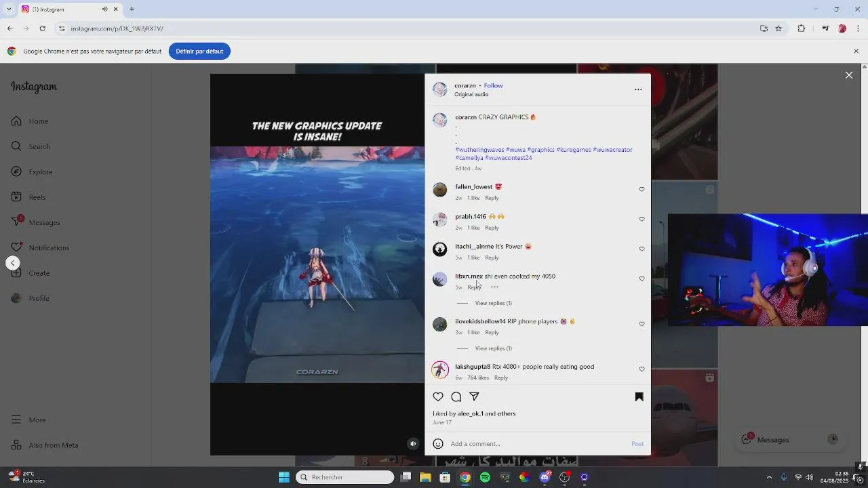The width and height of the screenshot is (868, 488).
Task: Reply to prabh.1416's comment
Action: coord(492,228)
